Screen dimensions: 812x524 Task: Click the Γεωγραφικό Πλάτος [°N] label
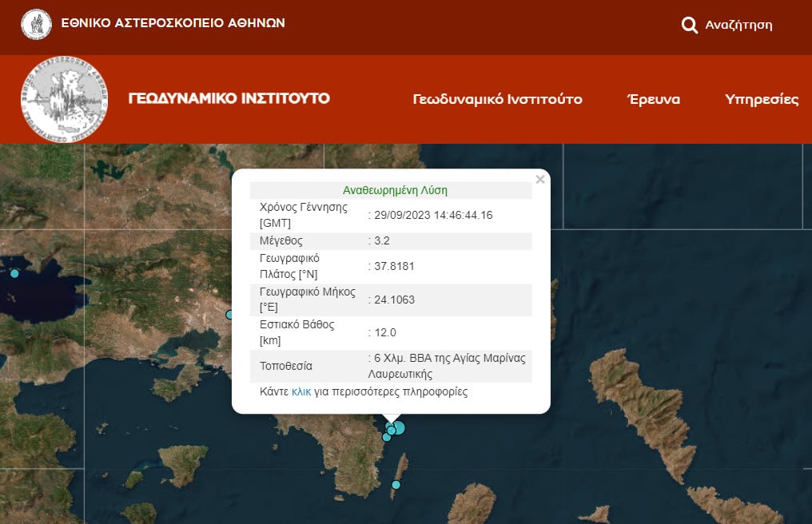[x=289, y=266]
